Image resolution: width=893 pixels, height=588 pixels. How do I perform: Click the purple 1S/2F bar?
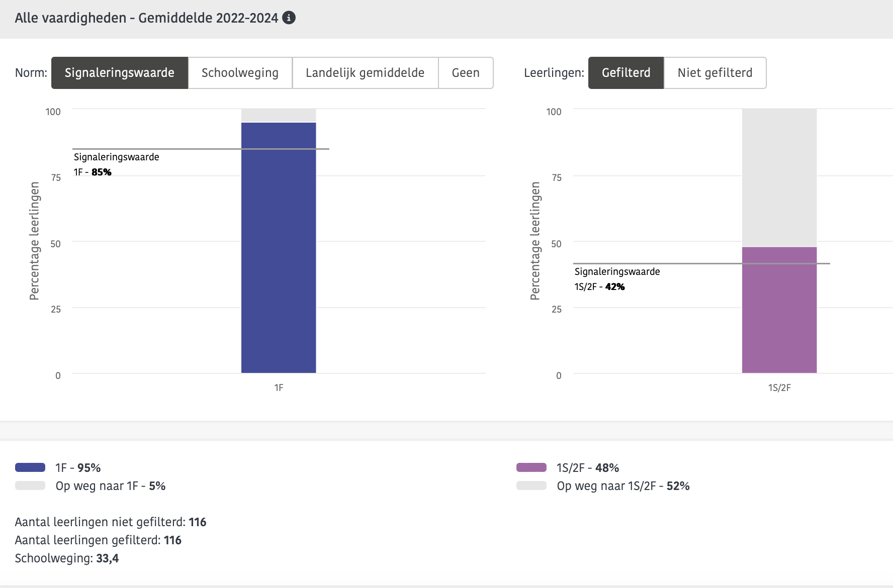click(779, 312)
